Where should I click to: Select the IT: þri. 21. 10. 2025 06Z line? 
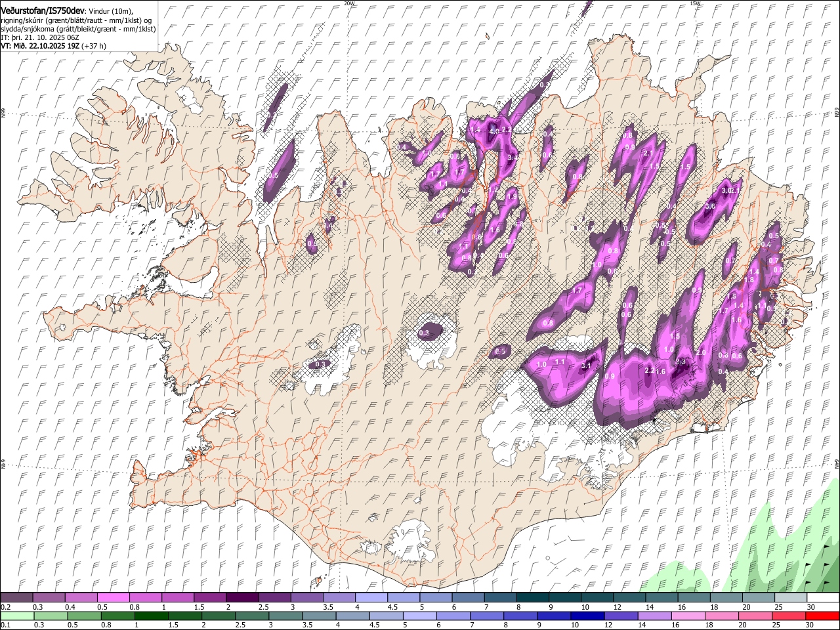pyautogui.click(x=39, y=37)
